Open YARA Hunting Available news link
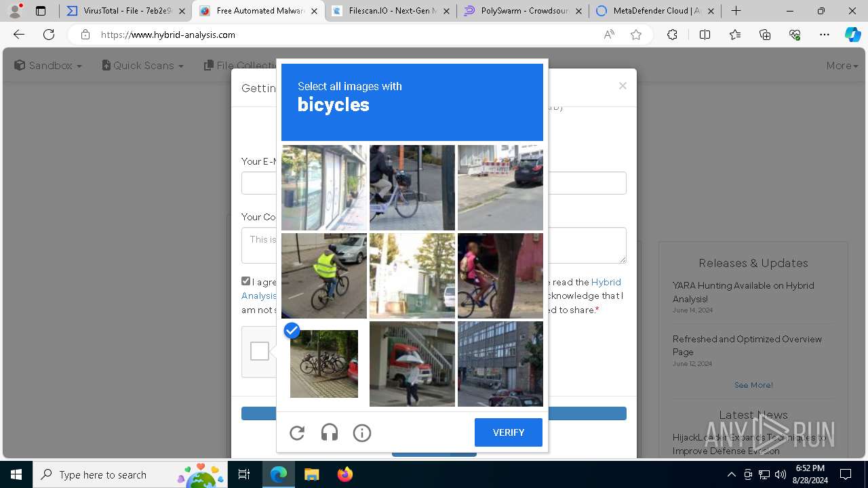 coord(743,292)
